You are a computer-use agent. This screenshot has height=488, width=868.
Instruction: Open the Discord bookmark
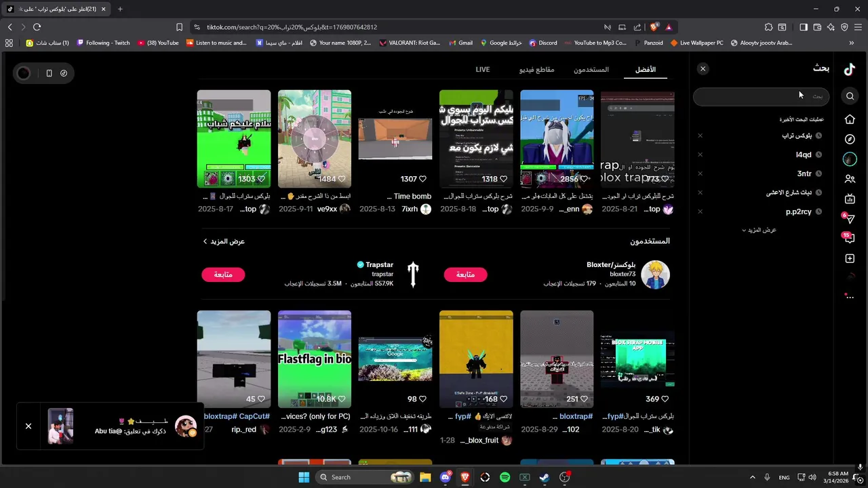[x=543, y=43]
